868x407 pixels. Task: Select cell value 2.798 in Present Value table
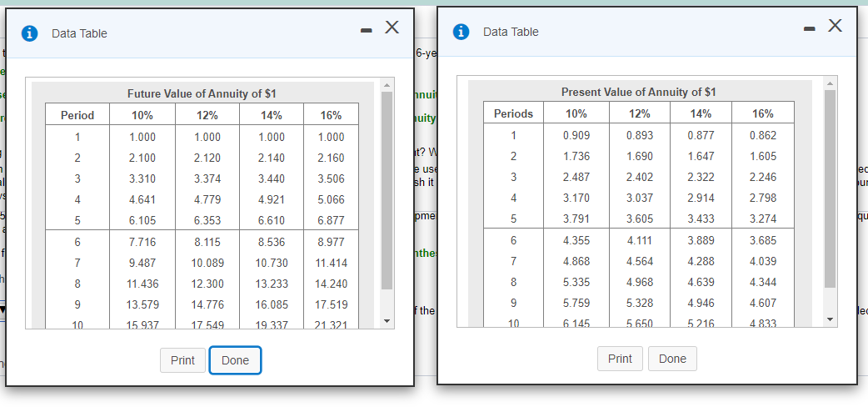tap(763, 198)
